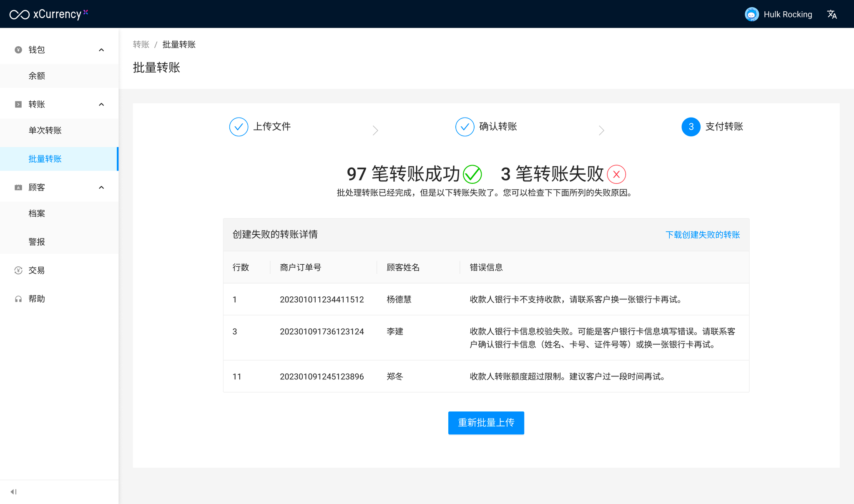Open the language translation icon
Screen dimensions: 854x504
click(x=831, y=15)
